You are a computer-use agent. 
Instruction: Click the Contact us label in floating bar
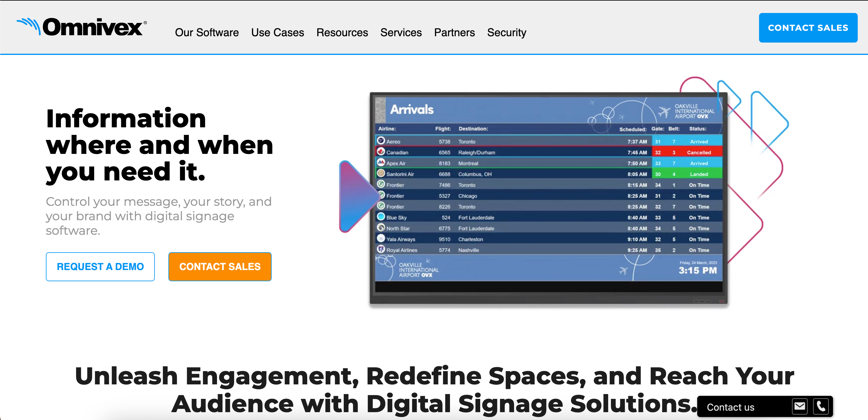tap(730, 407)
